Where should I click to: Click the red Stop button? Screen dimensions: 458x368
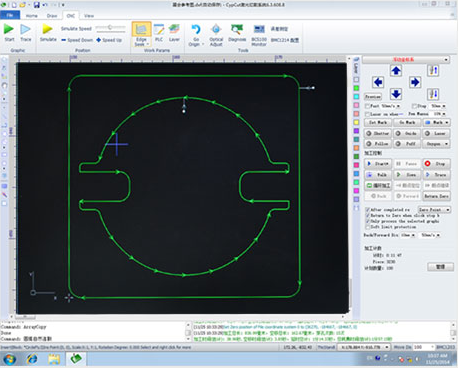point(436,164)
